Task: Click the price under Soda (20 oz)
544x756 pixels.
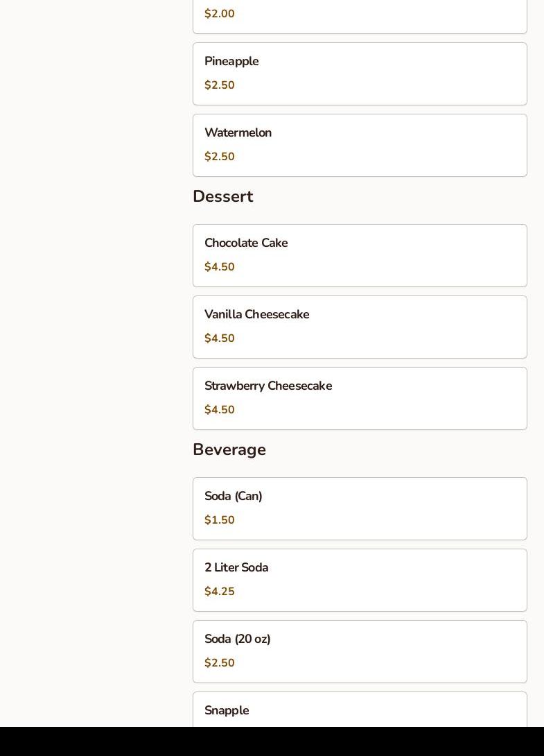Action: point(220,663)
